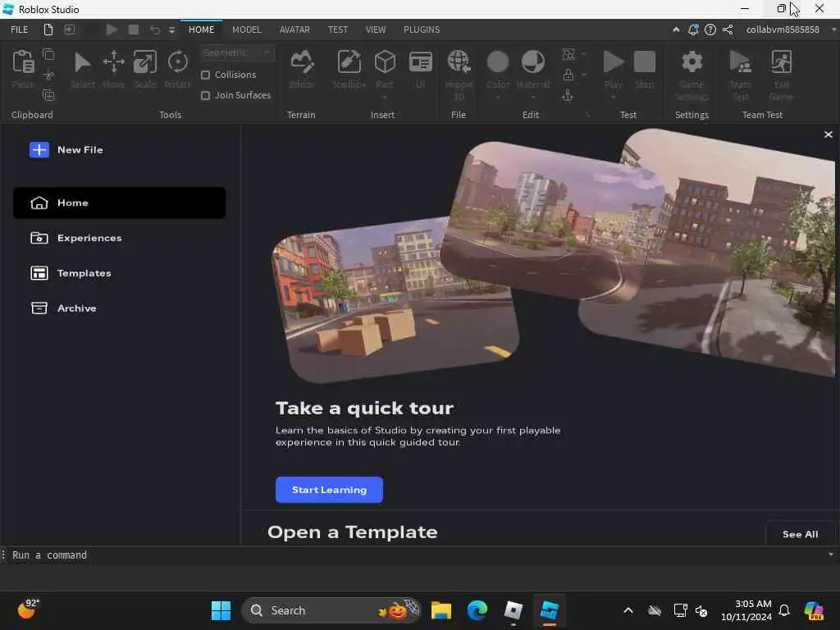
Task: Click the Duplicate icon in Clipboard group
Action: 48,95
